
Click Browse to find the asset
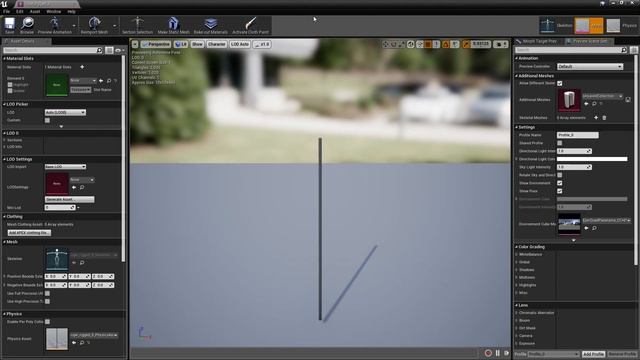coord(27,25)
